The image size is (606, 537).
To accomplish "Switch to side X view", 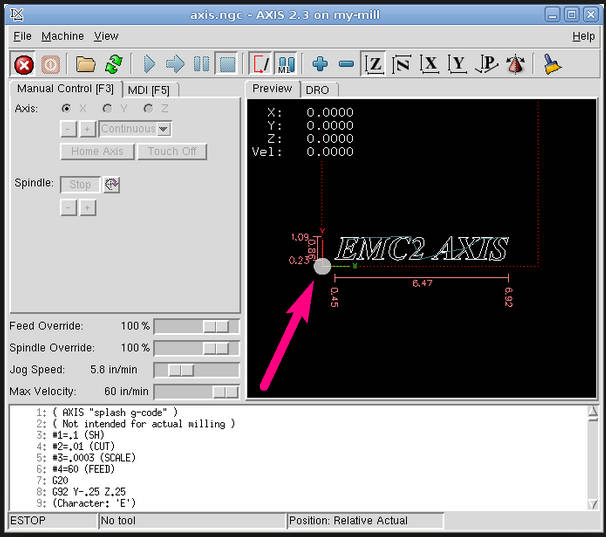I will point(429,64).
